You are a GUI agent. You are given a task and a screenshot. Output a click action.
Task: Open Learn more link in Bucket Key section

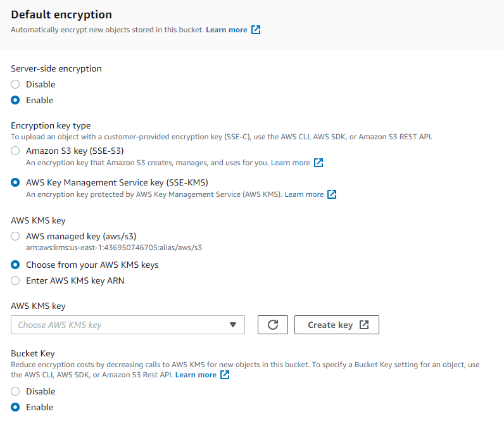pyautogui.click(x=196, y=375)
